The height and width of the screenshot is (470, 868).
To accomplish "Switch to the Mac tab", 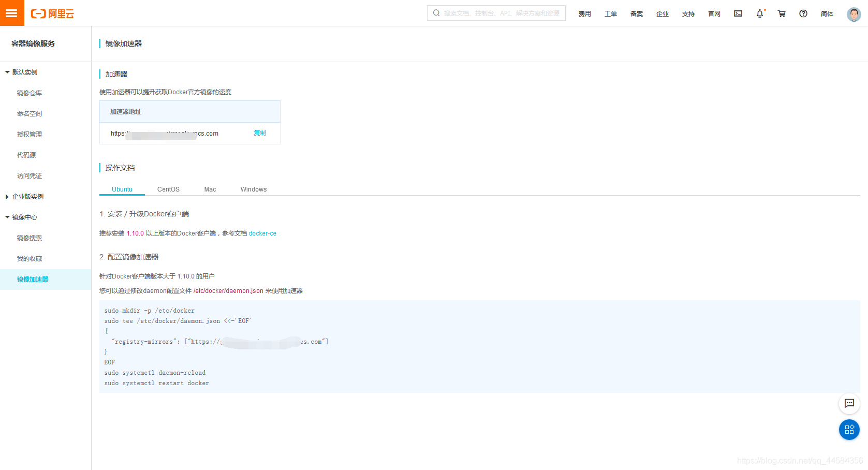I will coord(210,189).
